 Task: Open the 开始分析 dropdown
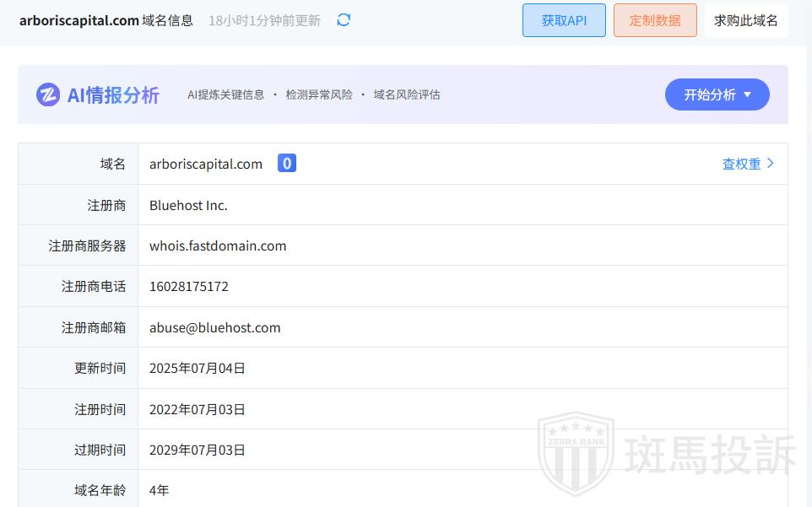[717, 94]
